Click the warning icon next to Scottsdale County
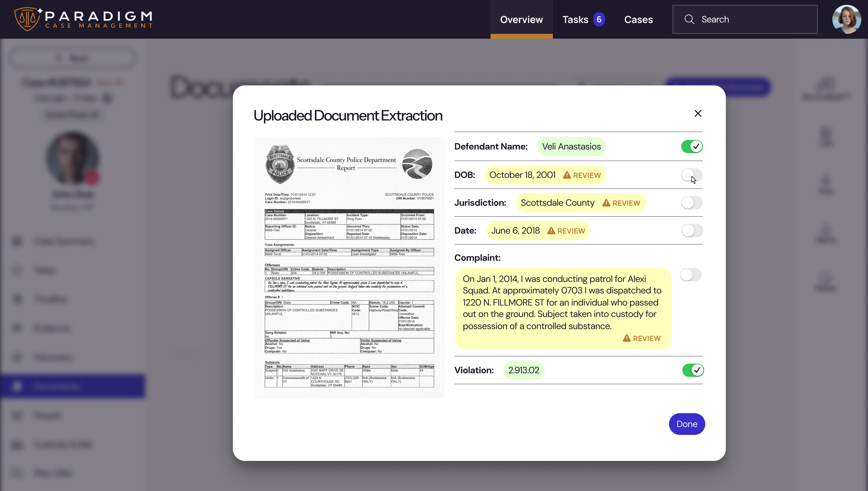Screen dimensions: 868x491 click(x=606, y=203)
